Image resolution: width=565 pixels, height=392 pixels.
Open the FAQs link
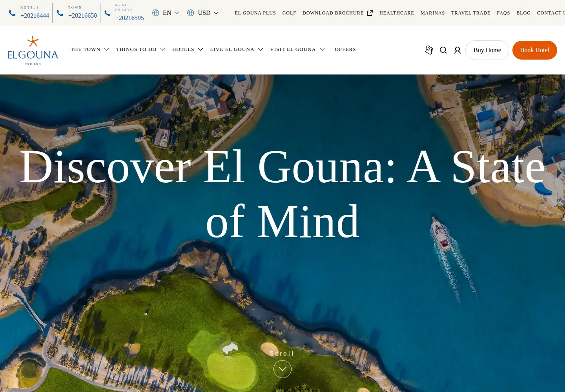point(503,13)
